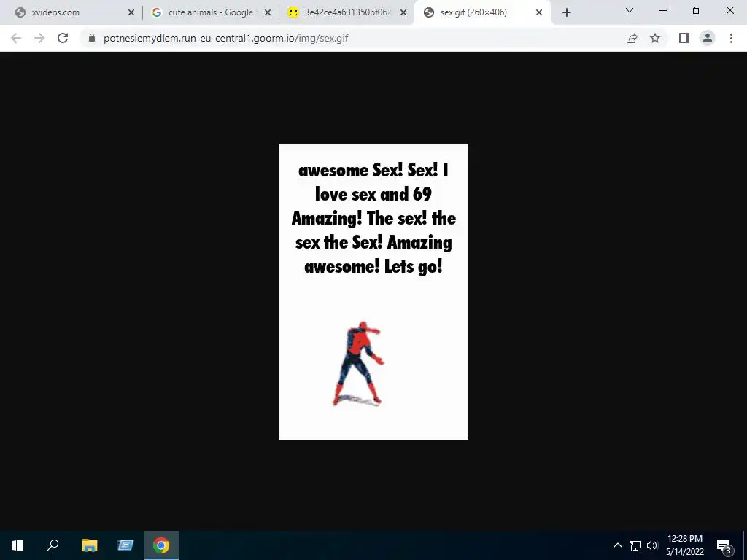The height and width of the screenshot is (560, 747).
Task: Open the volume control tray icon
Action: 652,545
